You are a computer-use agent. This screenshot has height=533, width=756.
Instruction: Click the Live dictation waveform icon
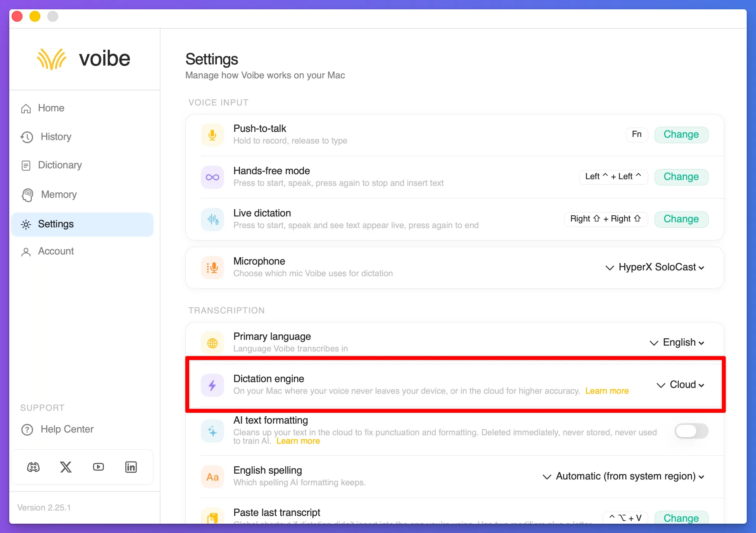(x=212, y=220)
